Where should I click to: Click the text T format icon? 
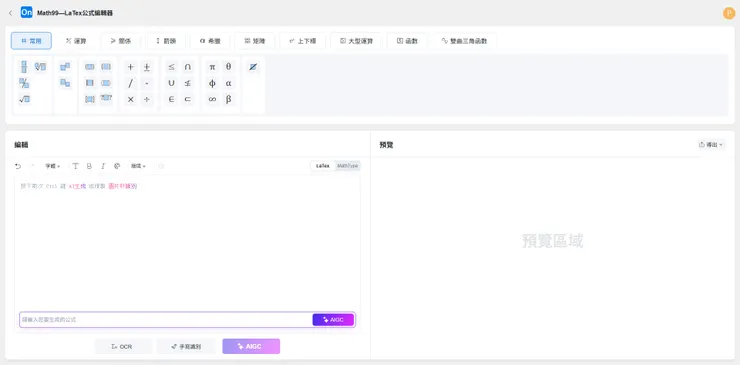pyautogui.click(x=76, y=166)
